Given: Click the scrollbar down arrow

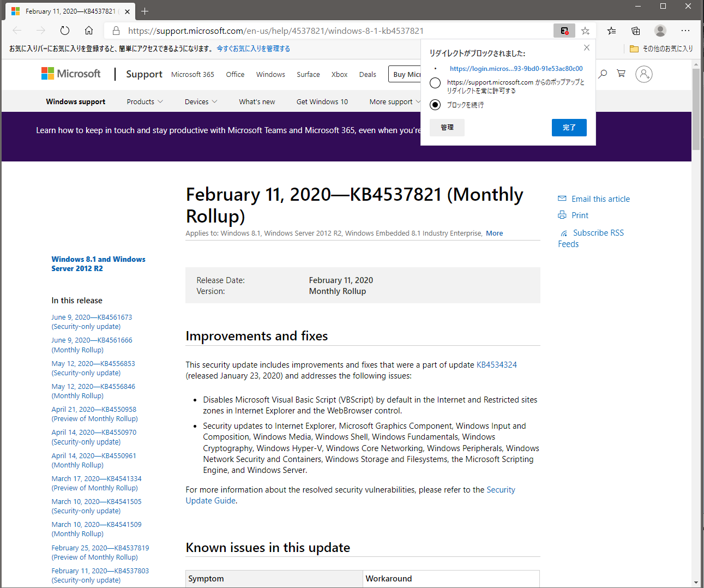Looking at the screenshot, I should coord(696,583).
